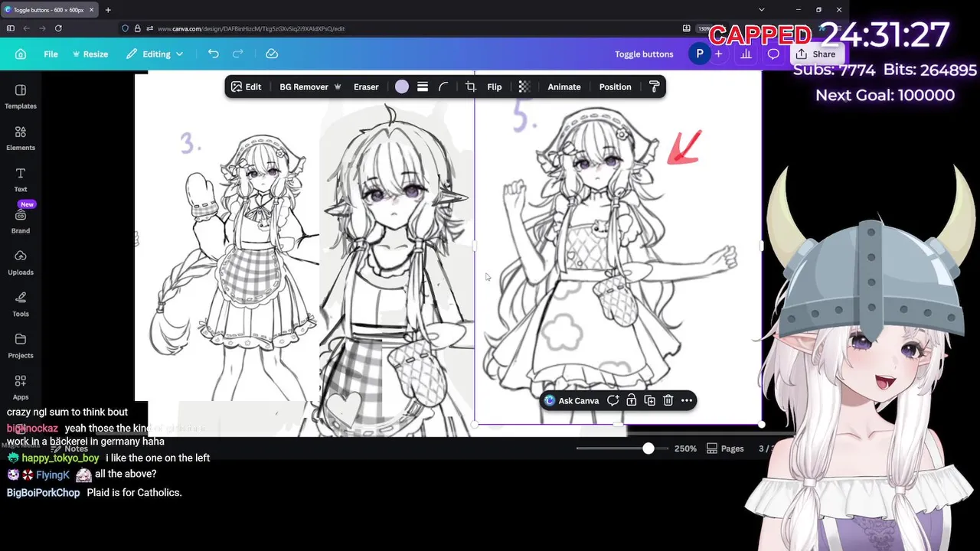Image resolution: width=980 pixels, height=551 pixels.
Task: Reload the browser page
Action: tap(58, 28)
